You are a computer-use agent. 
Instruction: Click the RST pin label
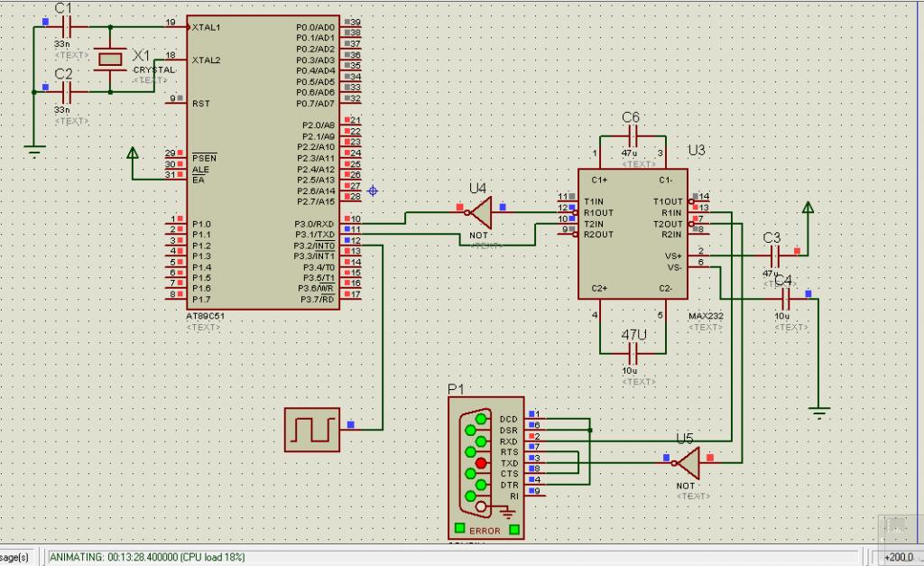[x=201, y=104]
